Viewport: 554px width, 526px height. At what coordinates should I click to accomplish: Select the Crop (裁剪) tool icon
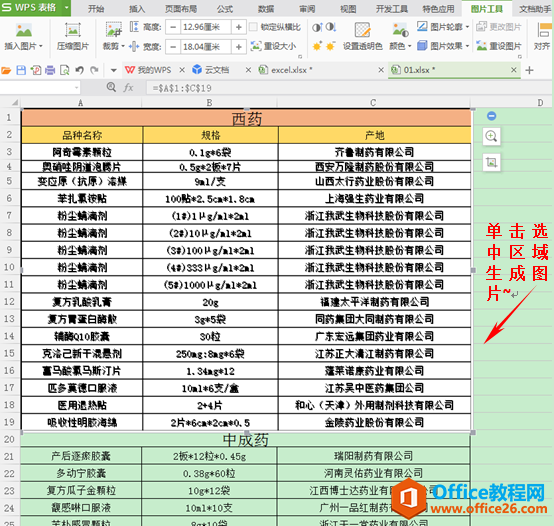(113, 29)
